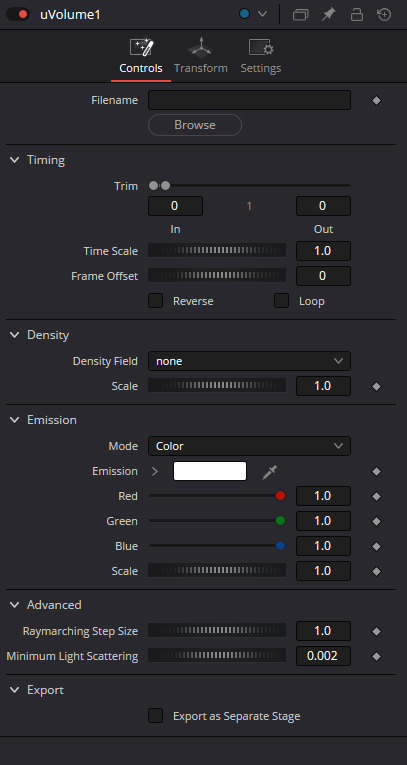The width and height of the screenshot is (407, 765).
Task: Switch to the Controls tab
Action: (141, 57)
